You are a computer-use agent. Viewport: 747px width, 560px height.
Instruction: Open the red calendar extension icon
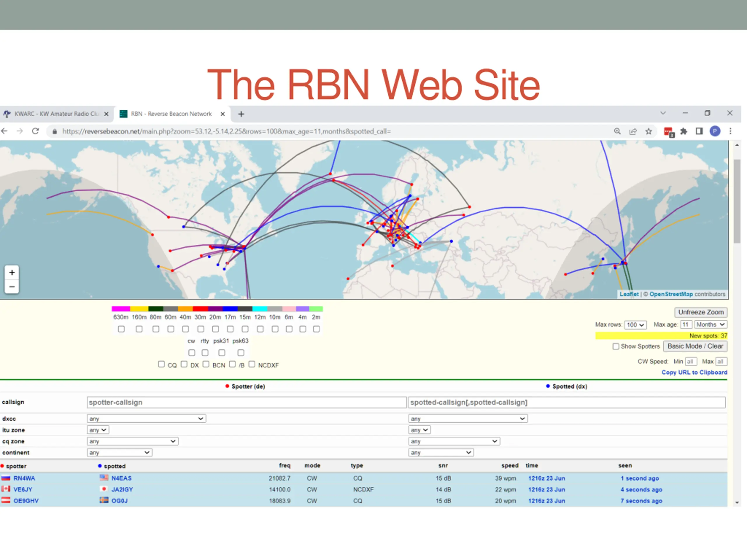(x=668, y=132)
